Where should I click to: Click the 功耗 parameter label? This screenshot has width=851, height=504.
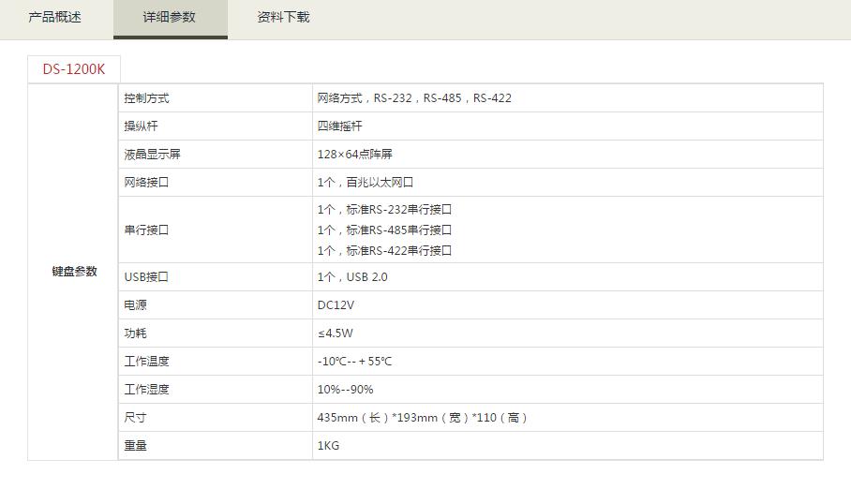[136, 334]
